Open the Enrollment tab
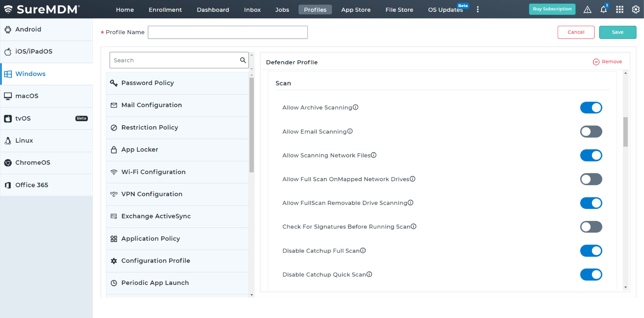The image size is (644, 318). tap(165, 10)
